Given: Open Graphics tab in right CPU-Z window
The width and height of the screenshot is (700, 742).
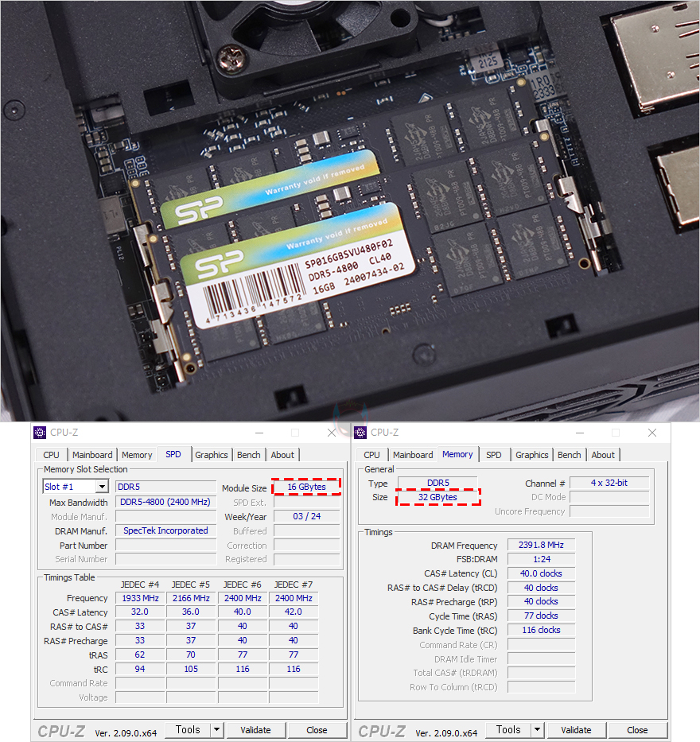Looking at the screenshot, I should [x=532, y=455].
